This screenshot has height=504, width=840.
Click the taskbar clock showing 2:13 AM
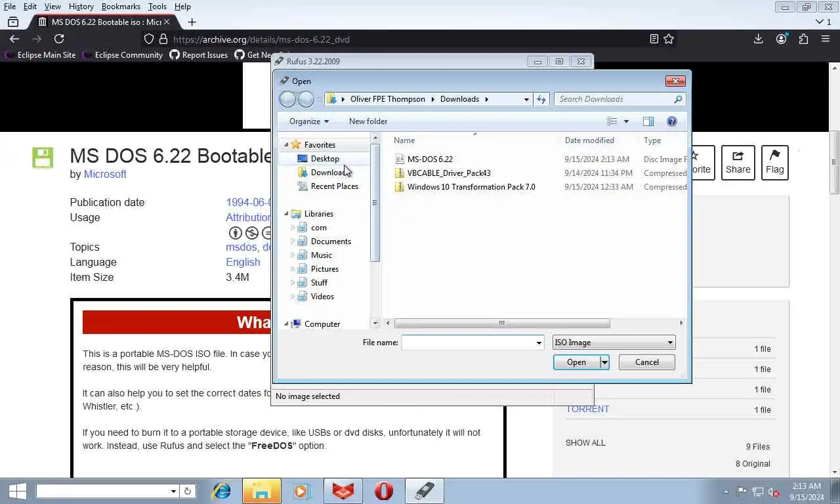[x=807, y=492]
